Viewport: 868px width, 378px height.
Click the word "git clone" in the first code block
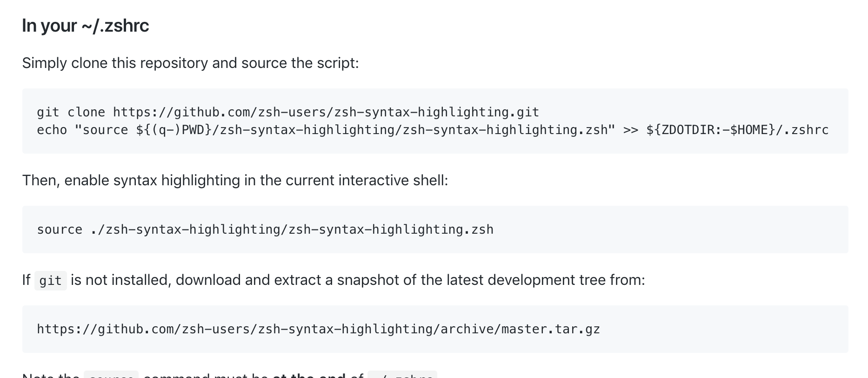71,112
